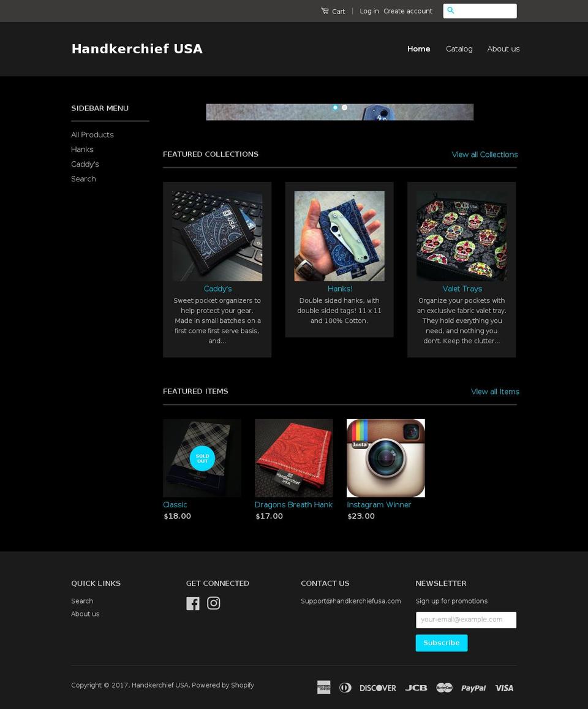This screenshot has height=709, width=588.
Task: Click Search under Quick Links
Action: (x=82, y=601)
